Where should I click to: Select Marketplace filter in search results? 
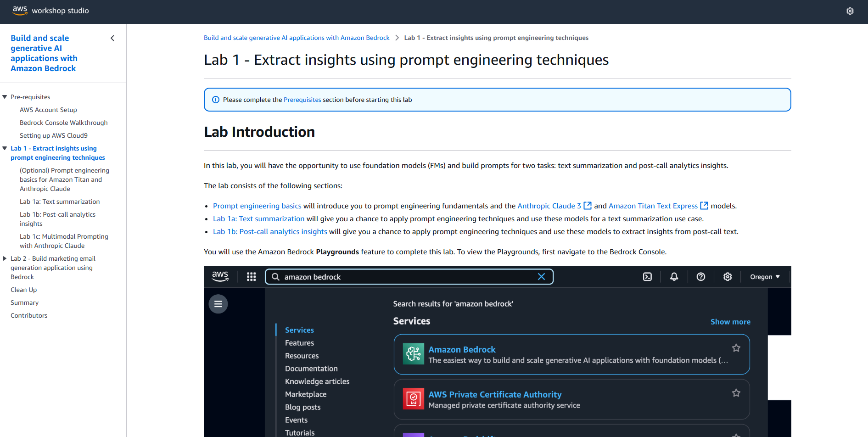[x=306, y=394]
